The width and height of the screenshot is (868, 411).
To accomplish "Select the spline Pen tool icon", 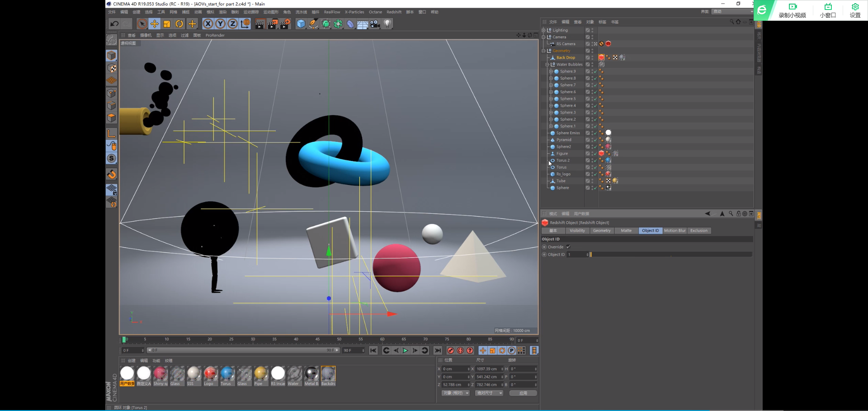I will [x=313, y=24].
